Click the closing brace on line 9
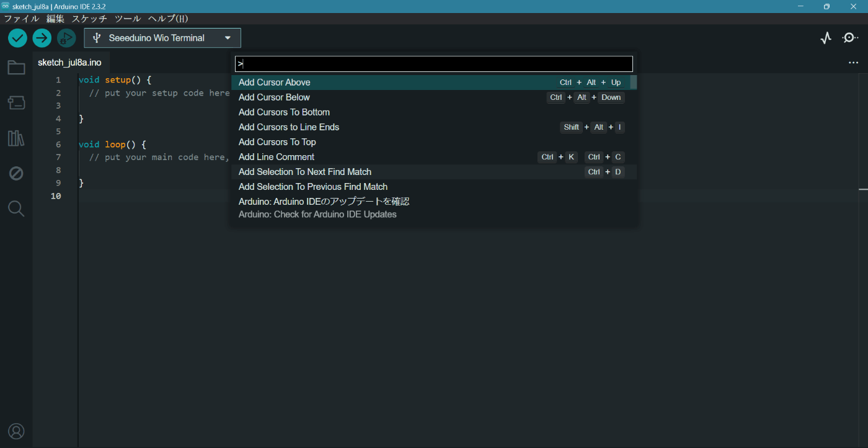Viewport: 868px width, 448px height. 81,183
